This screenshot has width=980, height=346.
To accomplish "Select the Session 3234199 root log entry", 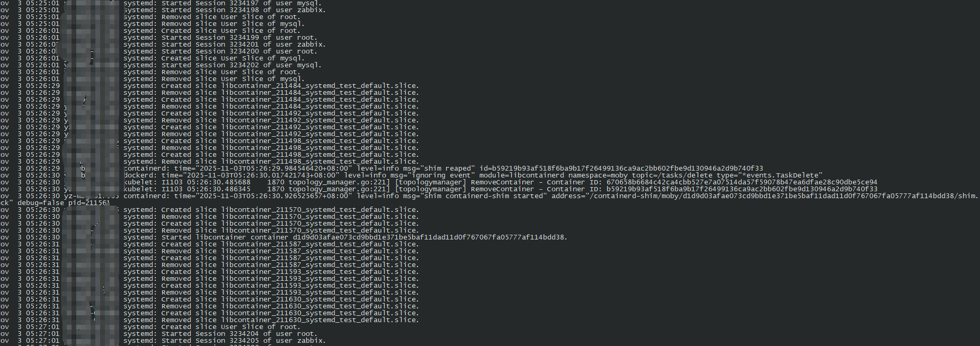I will (220, 38).
